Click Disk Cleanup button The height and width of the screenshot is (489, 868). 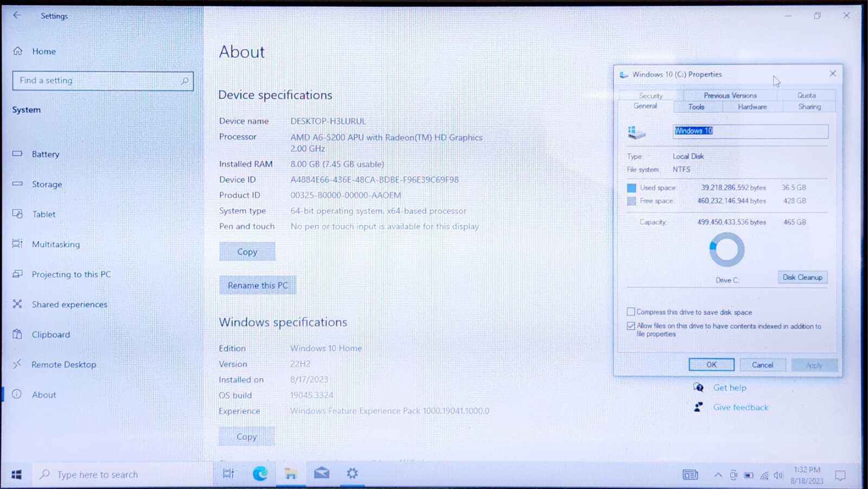pos(802,277)
